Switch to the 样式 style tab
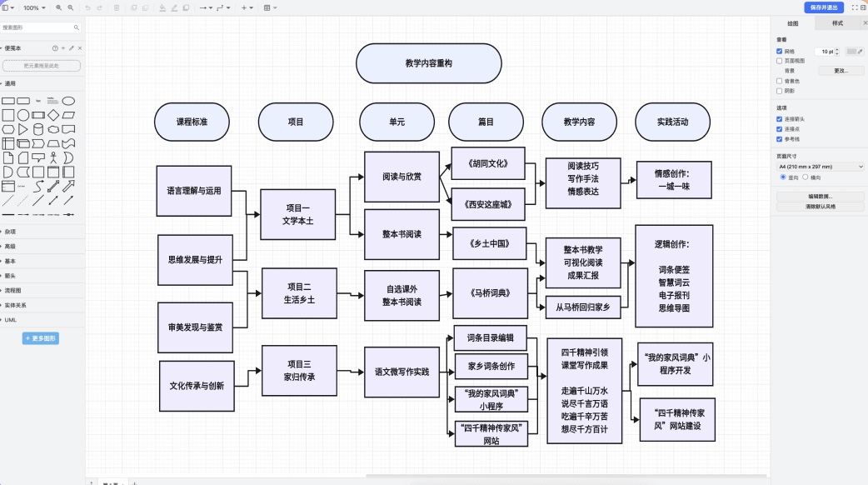The height and width of the screenshot is (485, 868). tap(837, 23)
